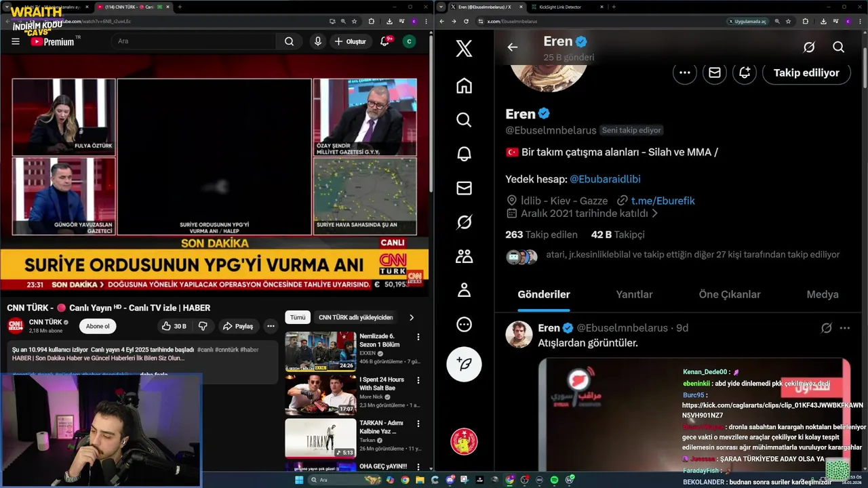Dislike the CNN TÜRK video
This screenshot has height=488, width=868.
click(203, 326)
